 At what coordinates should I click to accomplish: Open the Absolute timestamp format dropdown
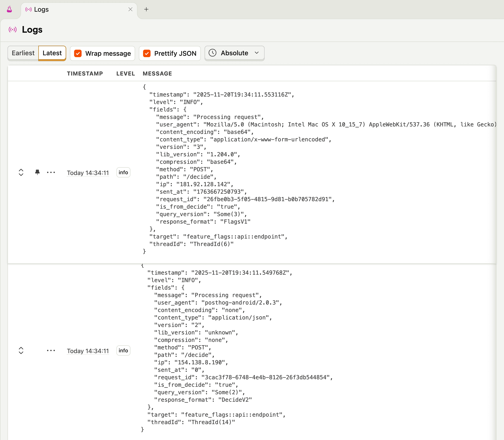[x=234, y=53]
